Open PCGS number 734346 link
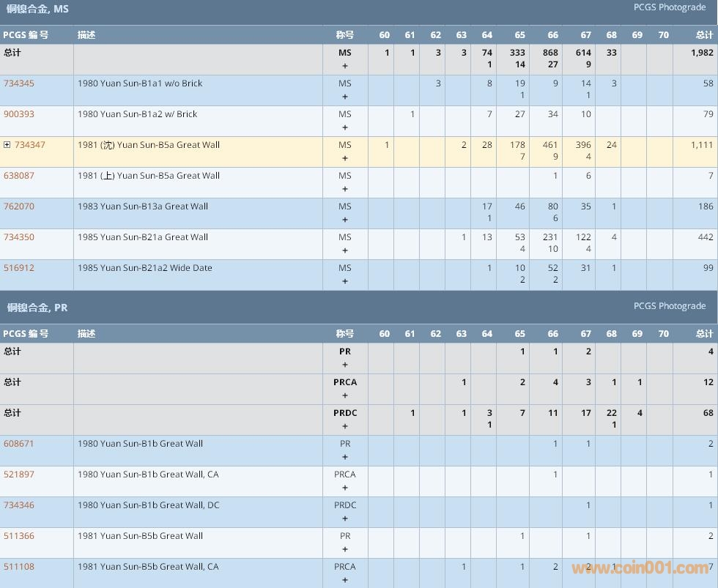 pos(19,505)
